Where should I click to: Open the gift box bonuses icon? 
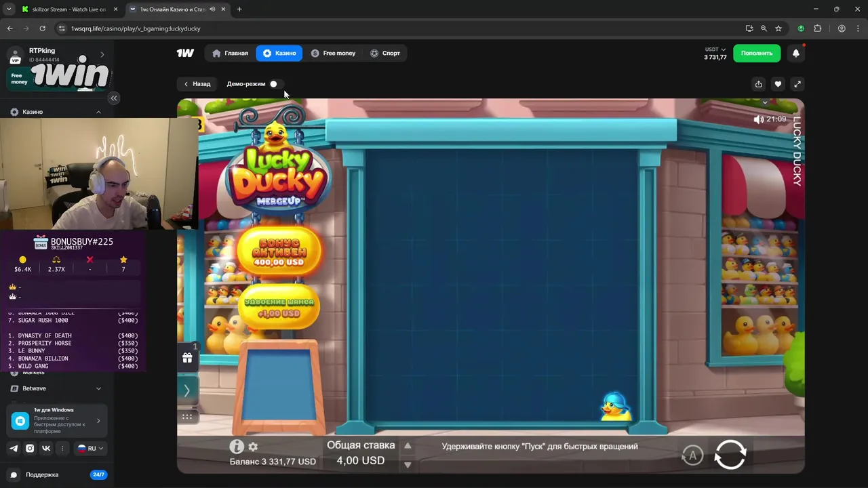coord(187,358)
